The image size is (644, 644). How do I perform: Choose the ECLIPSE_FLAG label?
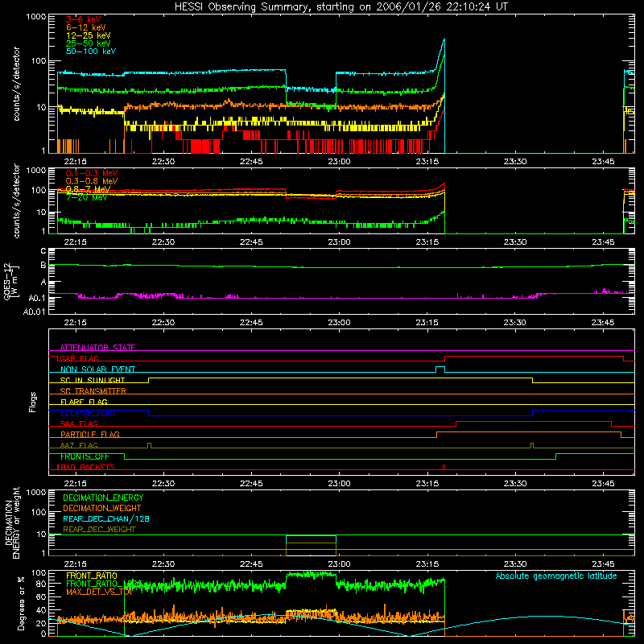[x=88, y=413]
